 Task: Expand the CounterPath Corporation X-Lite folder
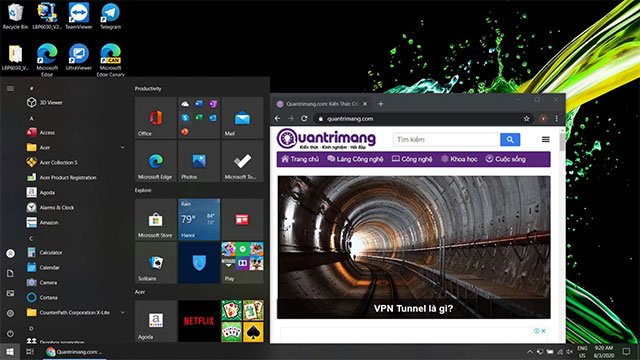tap(76, 313)
